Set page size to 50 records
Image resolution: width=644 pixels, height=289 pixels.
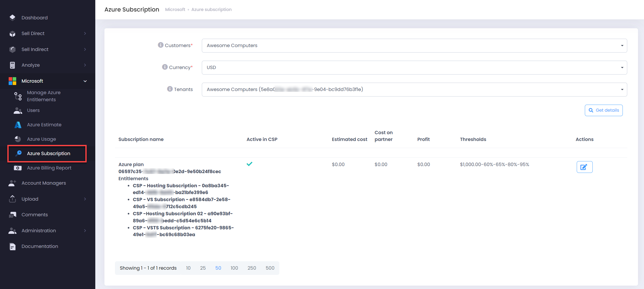click(x=218, y=268)
